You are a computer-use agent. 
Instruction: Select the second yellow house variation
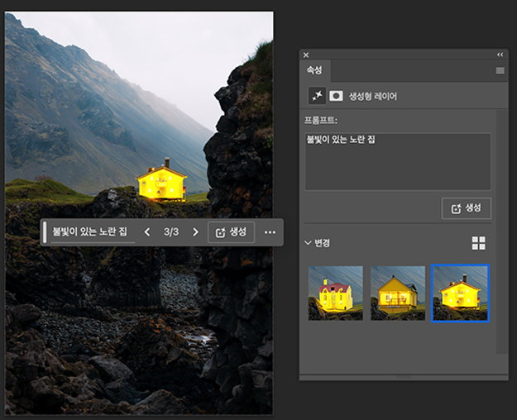click(x=398, y=293)
